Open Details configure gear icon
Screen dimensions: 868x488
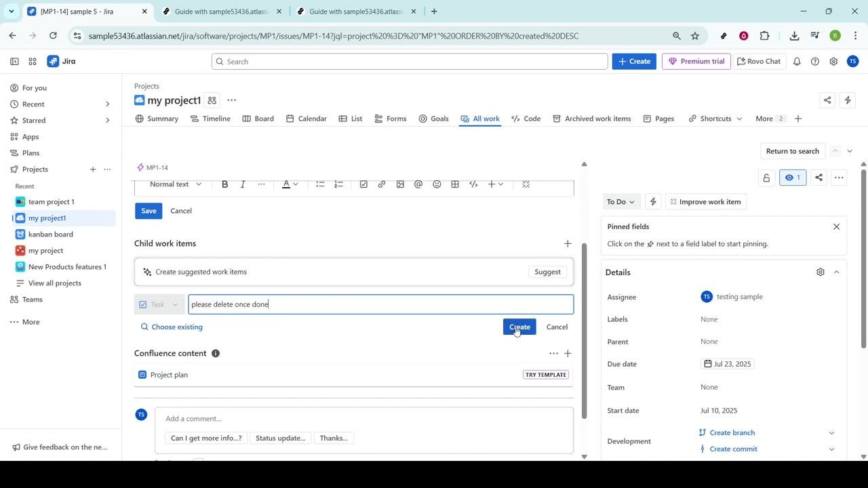point(821,272)
